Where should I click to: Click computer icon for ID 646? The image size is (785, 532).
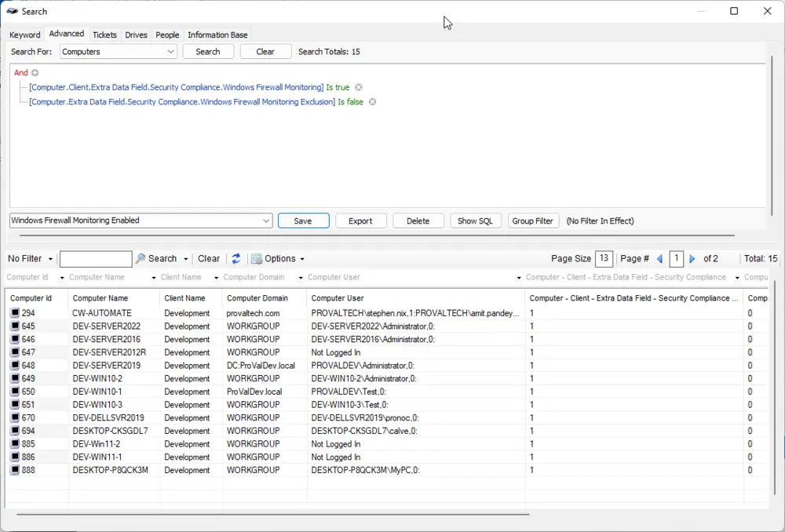[x=15, y=339]
